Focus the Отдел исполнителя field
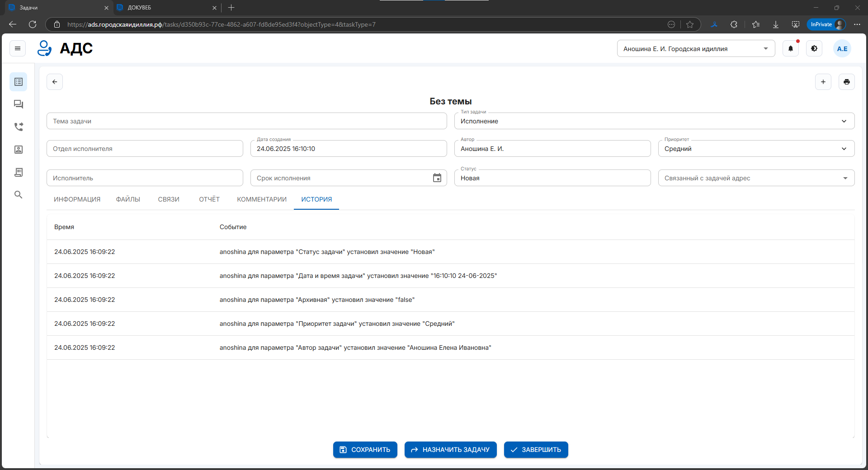Image resolution: width=868 pixels, height=470 pixels. click(145, 149)
